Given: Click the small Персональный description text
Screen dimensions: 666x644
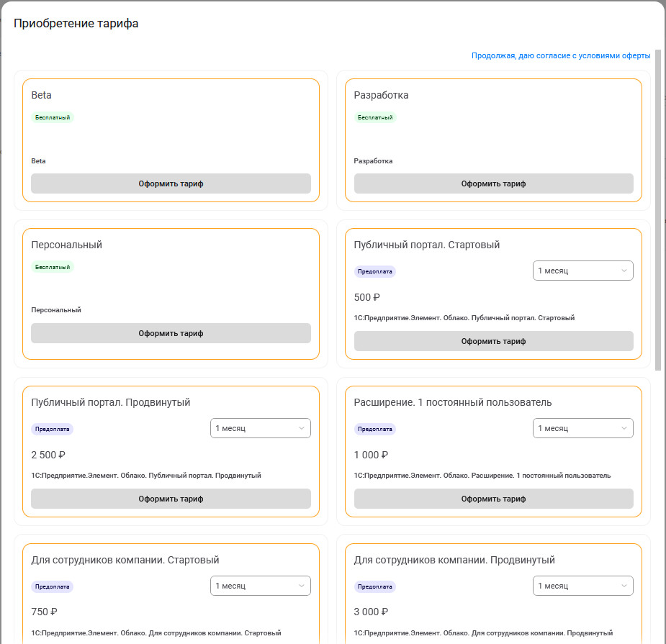Looking at the screenshot, I should (x=55, y=310).
